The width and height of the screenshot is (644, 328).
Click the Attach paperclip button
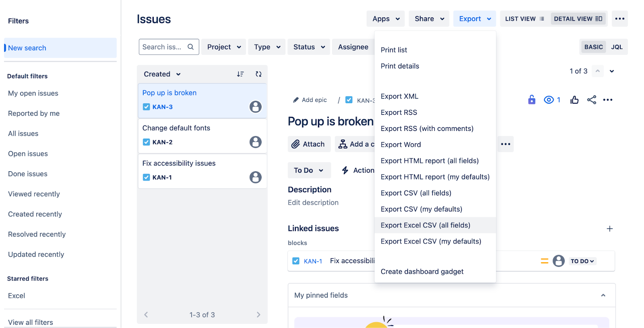(309, 144)
